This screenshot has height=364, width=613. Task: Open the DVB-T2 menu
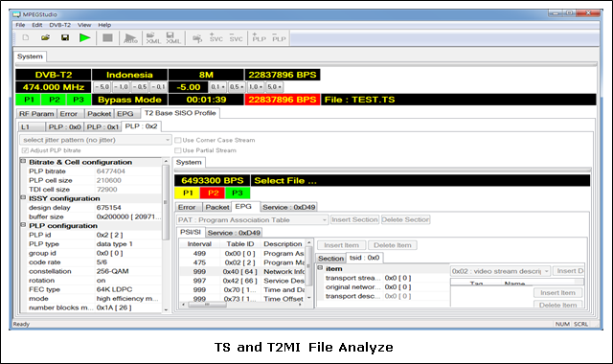(59, 25)
